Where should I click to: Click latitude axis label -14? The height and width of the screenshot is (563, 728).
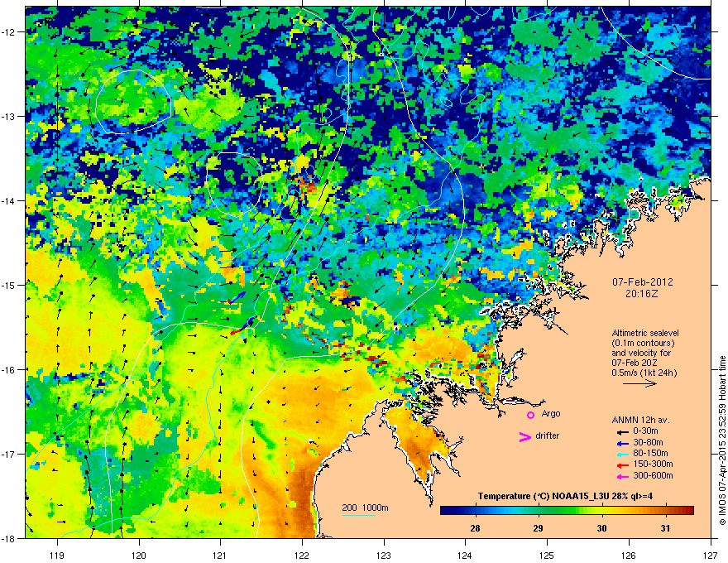click(8, 201)
